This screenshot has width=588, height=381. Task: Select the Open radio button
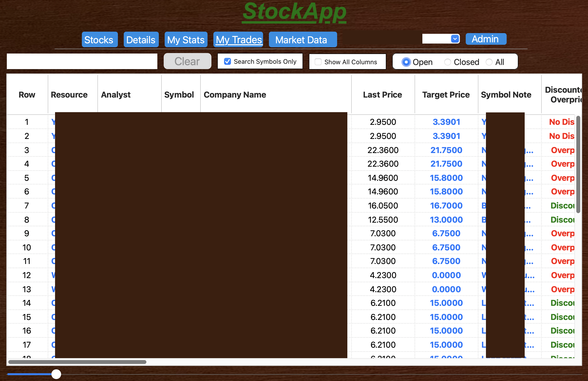tap(406, 62)
